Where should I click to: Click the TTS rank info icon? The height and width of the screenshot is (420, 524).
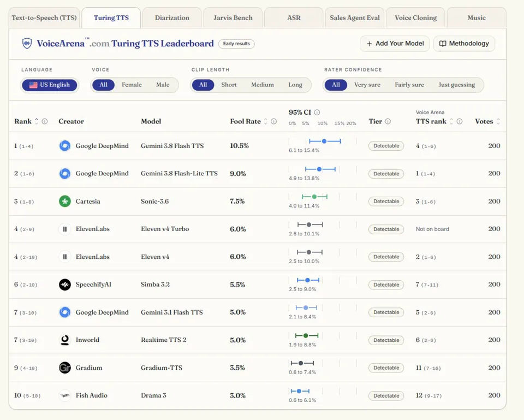click(460, 121)
